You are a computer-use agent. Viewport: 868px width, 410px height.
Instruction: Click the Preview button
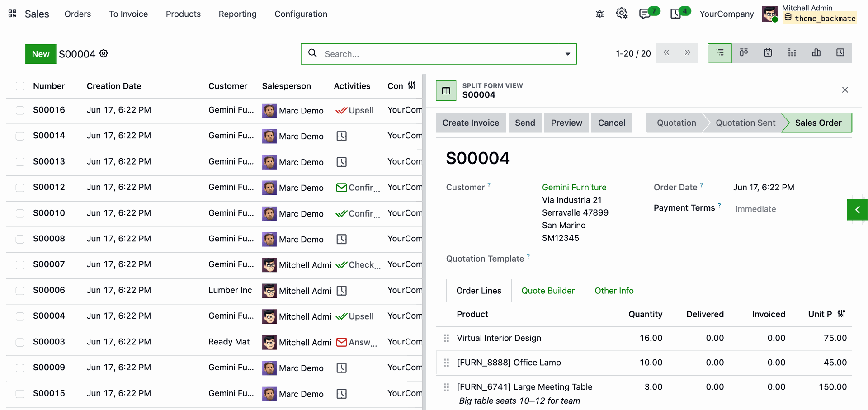(x=566, y=123)
